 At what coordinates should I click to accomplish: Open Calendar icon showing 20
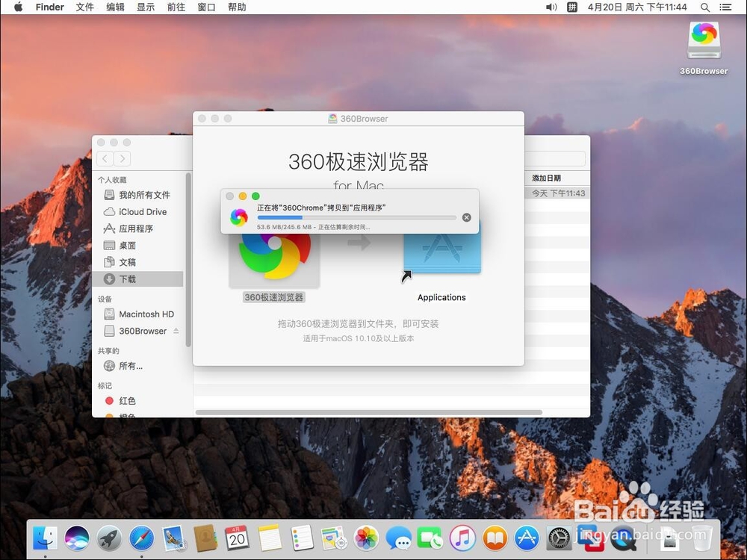[x=238, y=538]
